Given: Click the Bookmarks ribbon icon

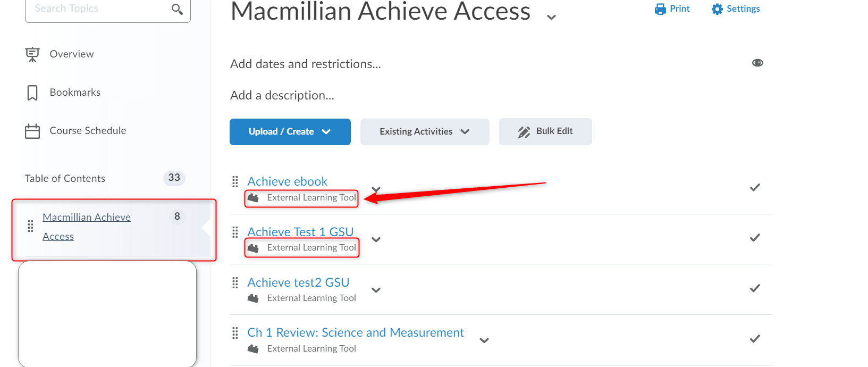Looking at the screenshot, I should pyautogui.click(x=32, y=93).
